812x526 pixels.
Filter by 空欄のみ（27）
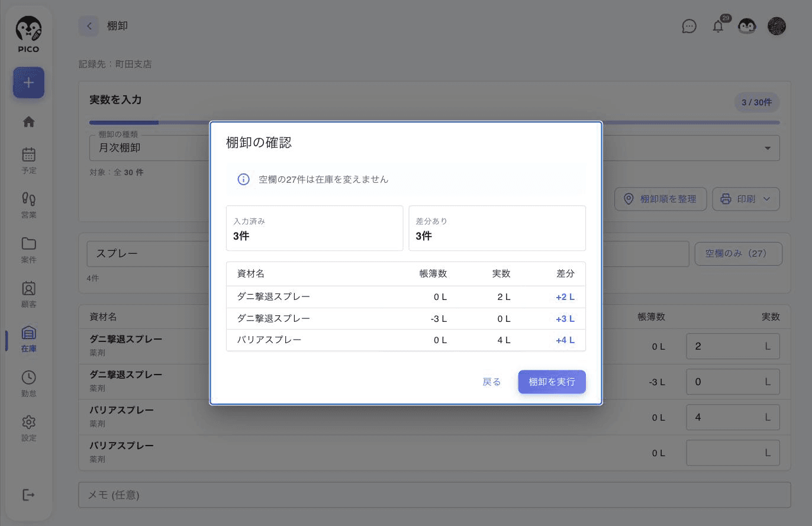pos(738,254)
